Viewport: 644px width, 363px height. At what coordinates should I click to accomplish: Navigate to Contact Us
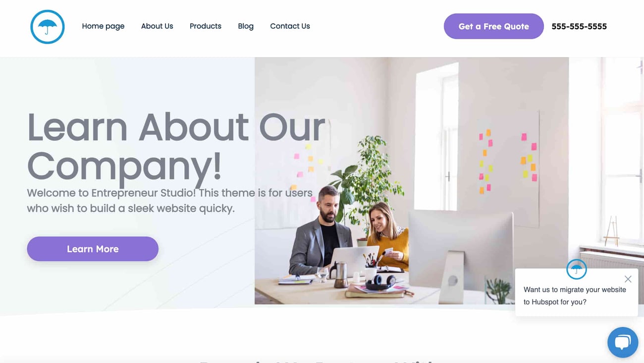tap(290, 26)
